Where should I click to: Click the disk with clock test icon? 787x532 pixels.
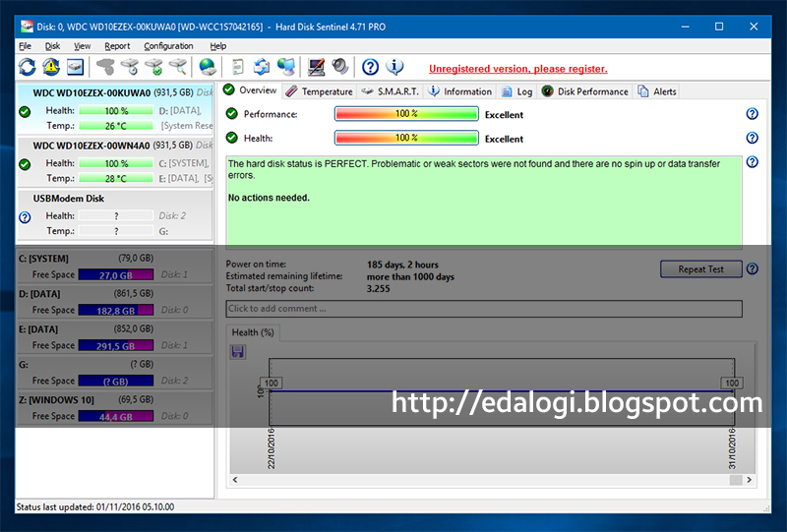[130, 67]
